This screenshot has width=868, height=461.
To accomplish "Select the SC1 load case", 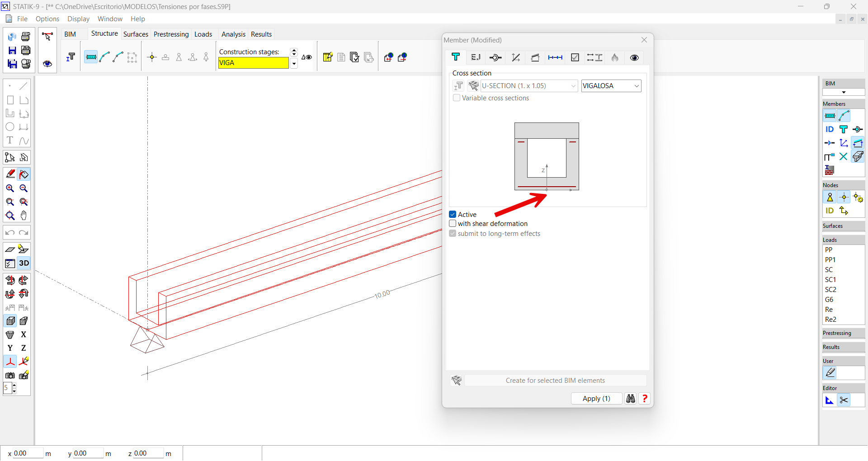I will click(830, 280).
